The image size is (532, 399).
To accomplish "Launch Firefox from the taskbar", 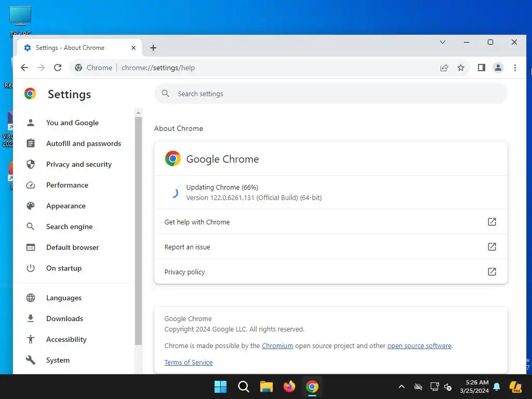I will click(289, 387).
